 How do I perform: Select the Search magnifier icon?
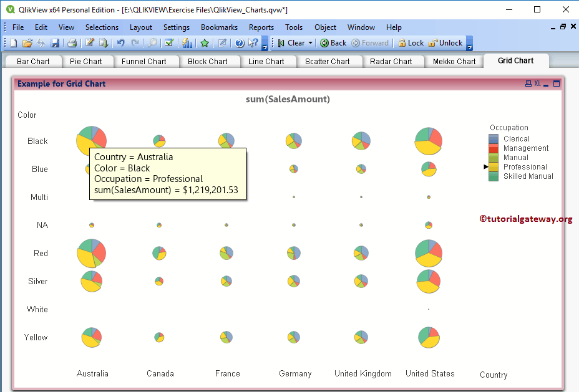(x=152, y=42)
